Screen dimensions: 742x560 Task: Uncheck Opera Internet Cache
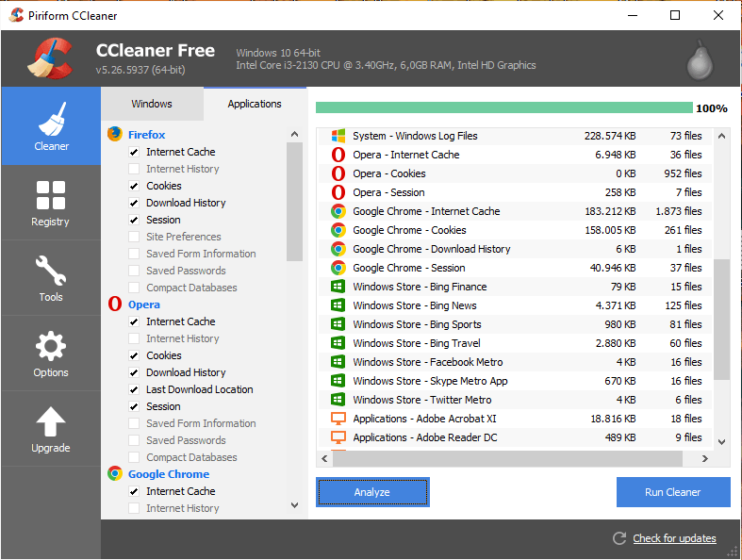pos(134,321)
